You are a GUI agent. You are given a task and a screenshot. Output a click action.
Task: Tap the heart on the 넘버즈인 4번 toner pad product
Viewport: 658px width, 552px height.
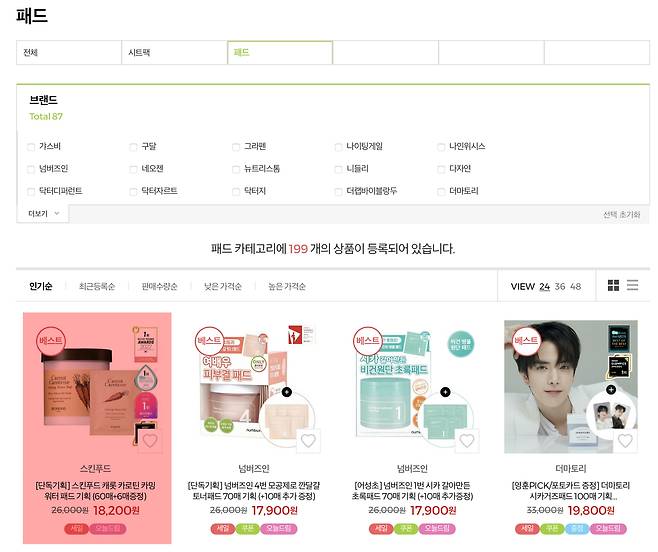point(308,440)
